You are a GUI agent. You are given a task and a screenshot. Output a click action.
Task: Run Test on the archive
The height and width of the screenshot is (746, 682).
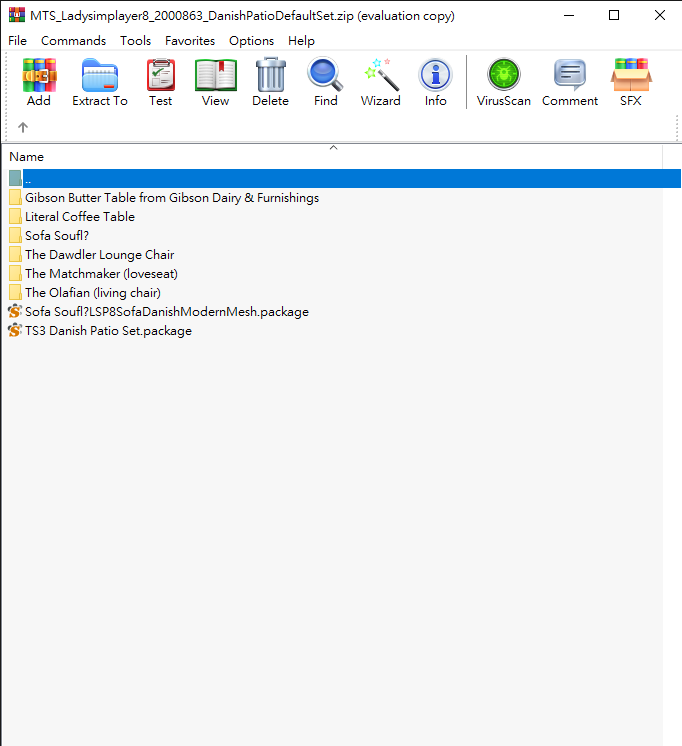pos(160,82)
